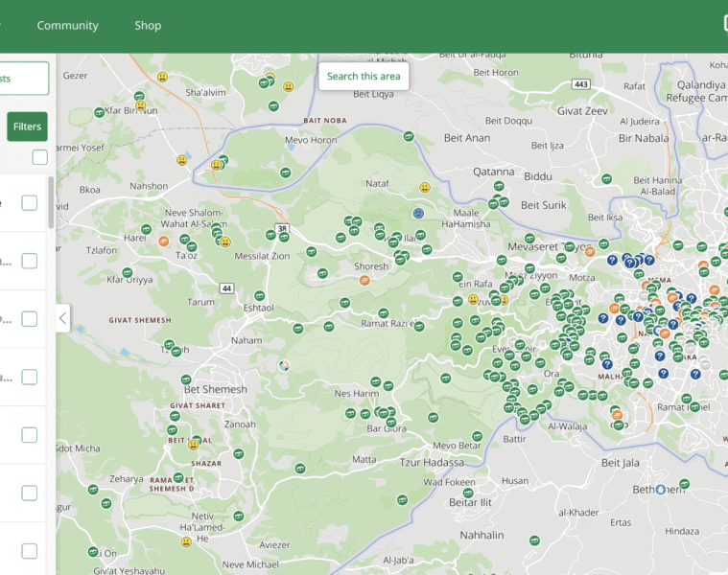Select the orange multi-cache icon near Shoresh
The image size is (728, 575).
point(364,281)
